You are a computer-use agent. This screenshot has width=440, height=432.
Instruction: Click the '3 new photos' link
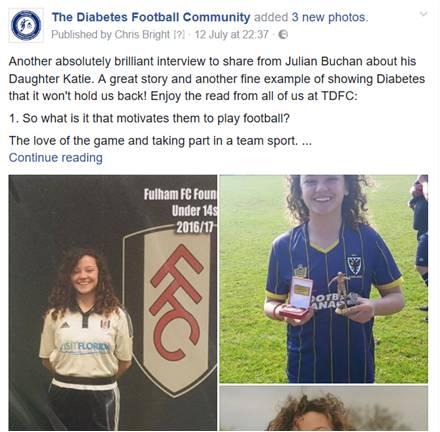click(x=329, y=17)
